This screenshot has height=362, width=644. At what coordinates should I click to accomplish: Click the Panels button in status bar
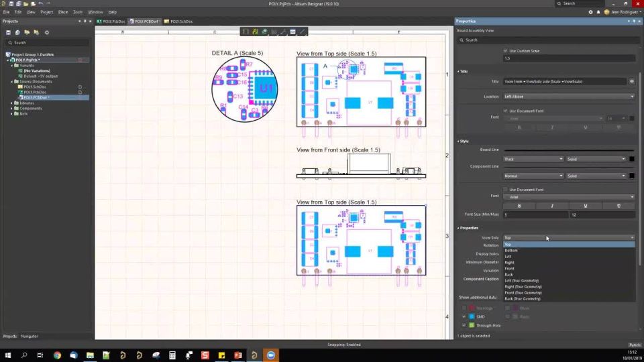(635, 345)
